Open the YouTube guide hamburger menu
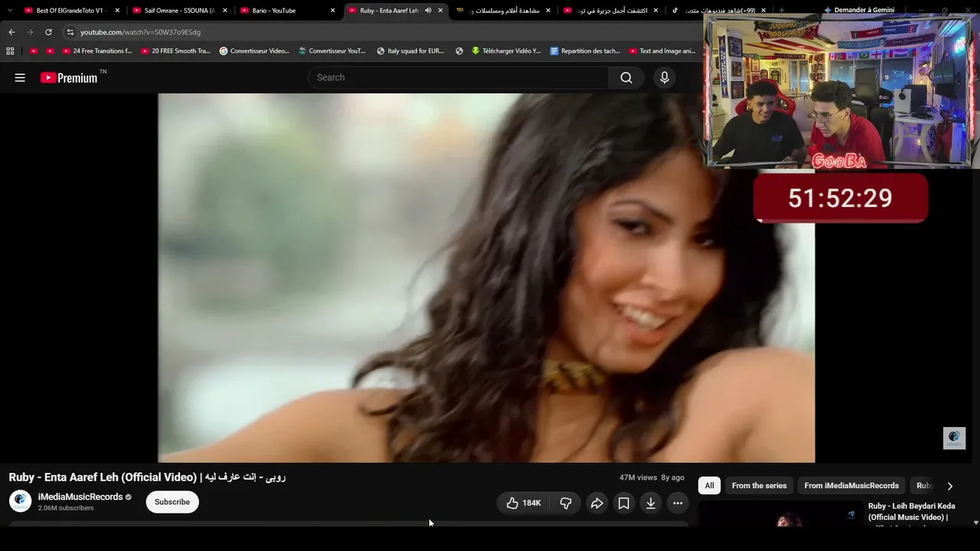 point(20,77)
